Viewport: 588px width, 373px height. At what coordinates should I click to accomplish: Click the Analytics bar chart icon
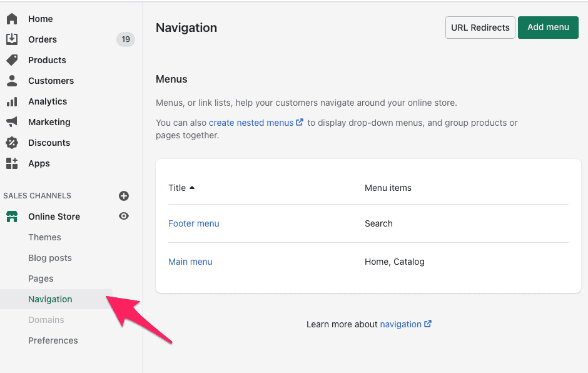click(12, 101)
